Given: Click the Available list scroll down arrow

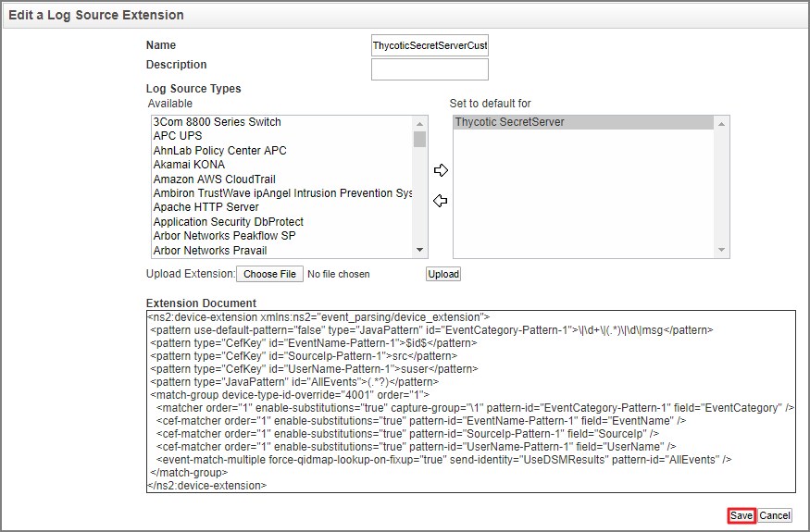Looking at the screenshot, I should point(419,250).
